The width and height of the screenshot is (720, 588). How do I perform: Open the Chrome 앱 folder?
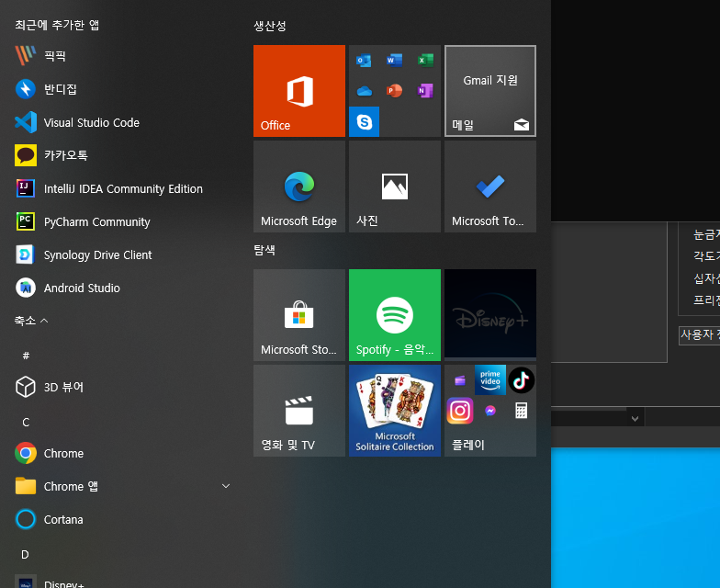click(122, 486)
